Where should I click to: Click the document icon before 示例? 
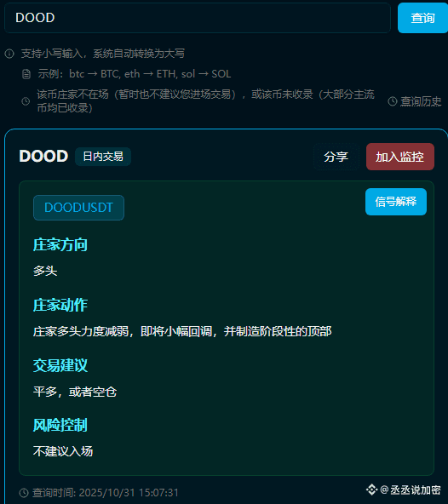[x=26, y=74]
